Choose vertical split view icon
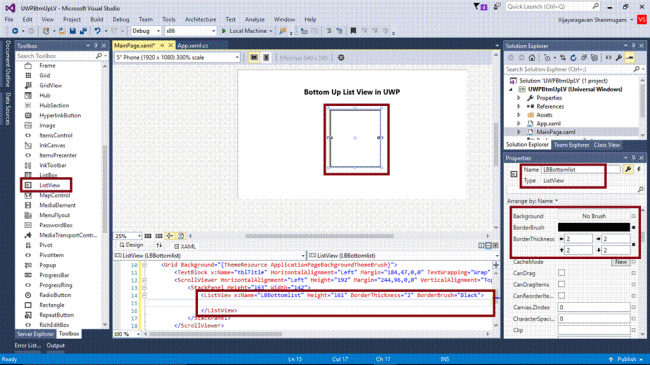Viewport: 650px width, 365px height. click(x=481, y=246)
